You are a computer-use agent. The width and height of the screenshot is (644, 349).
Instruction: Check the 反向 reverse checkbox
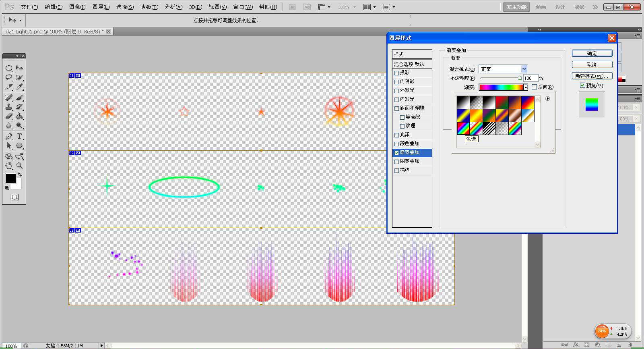[535, 87]
